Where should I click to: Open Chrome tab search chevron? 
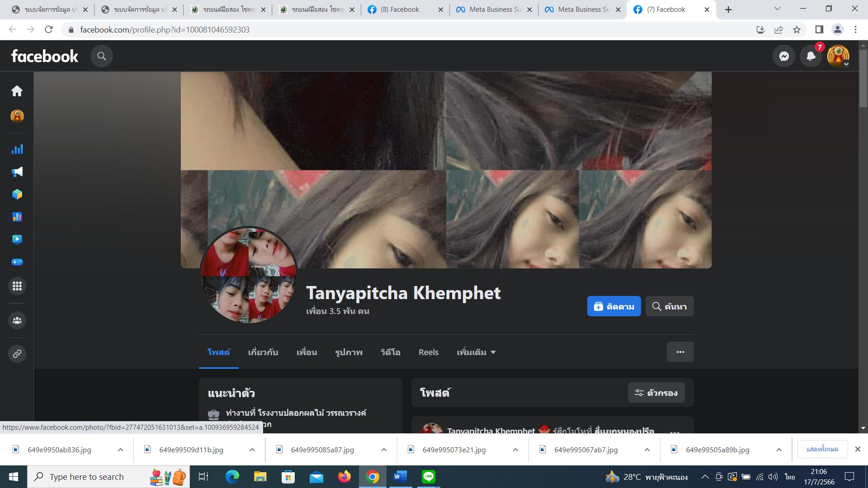click(x=777, y=9)
